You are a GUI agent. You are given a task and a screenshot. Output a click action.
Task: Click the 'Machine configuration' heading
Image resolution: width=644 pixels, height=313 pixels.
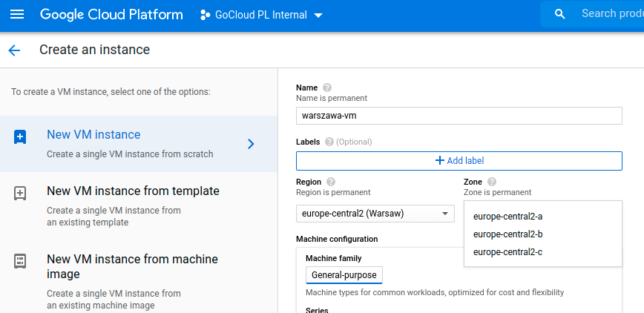point(337,239)
